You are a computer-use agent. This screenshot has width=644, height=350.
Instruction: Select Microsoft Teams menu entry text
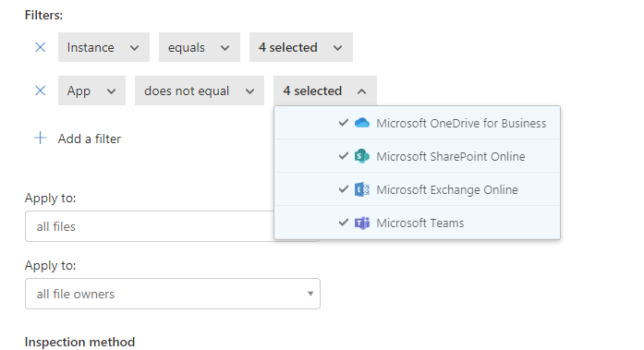point(419,223)
